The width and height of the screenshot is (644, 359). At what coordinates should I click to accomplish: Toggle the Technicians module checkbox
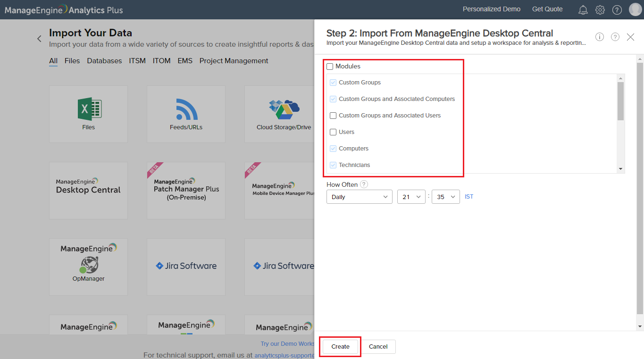pos(333,165)
